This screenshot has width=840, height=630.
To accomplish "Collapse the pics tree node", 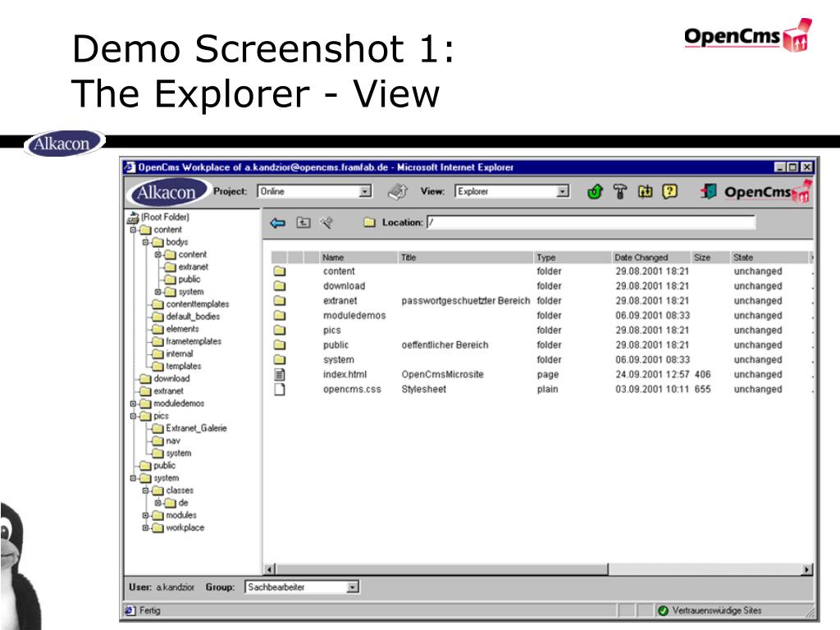I will coord(133,416).
